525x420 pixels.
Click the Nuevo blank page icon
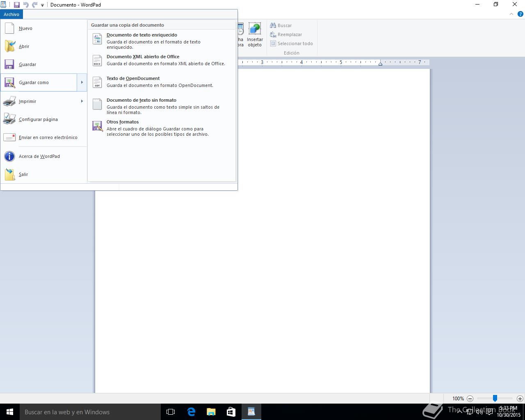(9, 28)
